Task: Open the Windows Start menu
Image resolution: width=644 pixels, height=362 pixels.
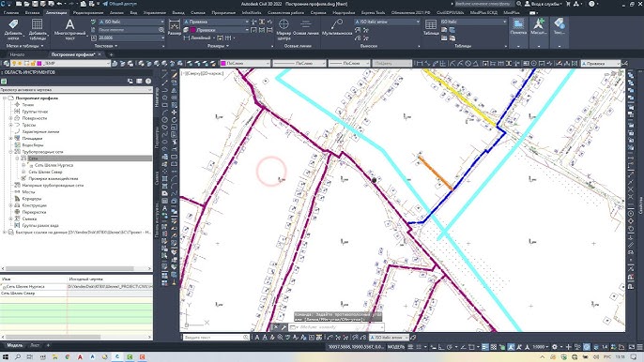Action: point(6,357)
